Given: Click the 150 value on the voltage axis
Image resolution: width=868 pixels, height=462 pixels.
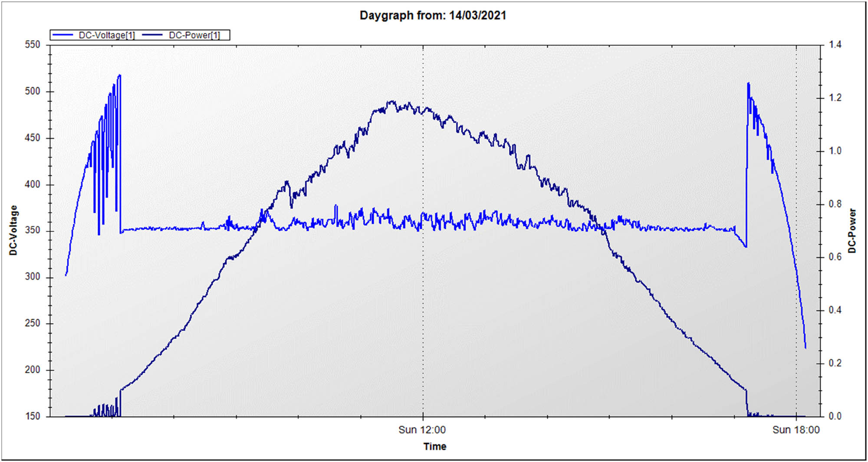Looking at the screenshot, I should pos(33,416).
